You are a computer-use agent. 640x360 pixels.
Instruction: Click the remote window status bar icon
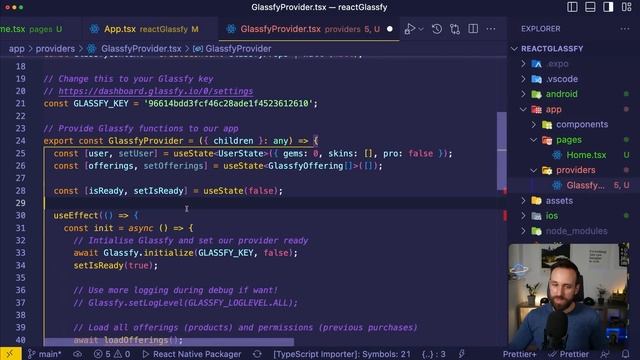tap(10, 353)
